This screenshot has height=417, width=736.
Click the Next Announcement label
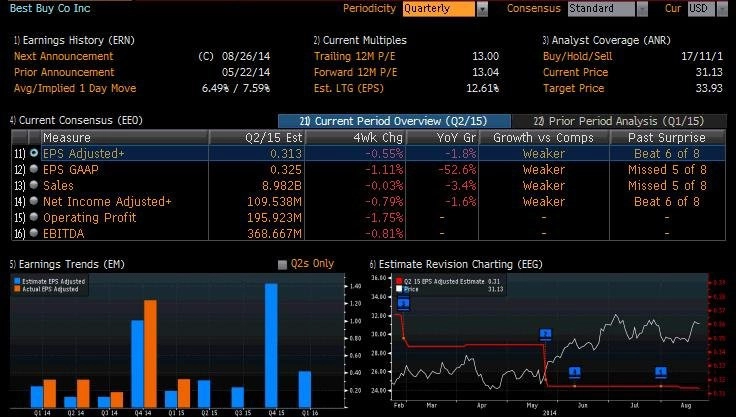click(63, 56)
